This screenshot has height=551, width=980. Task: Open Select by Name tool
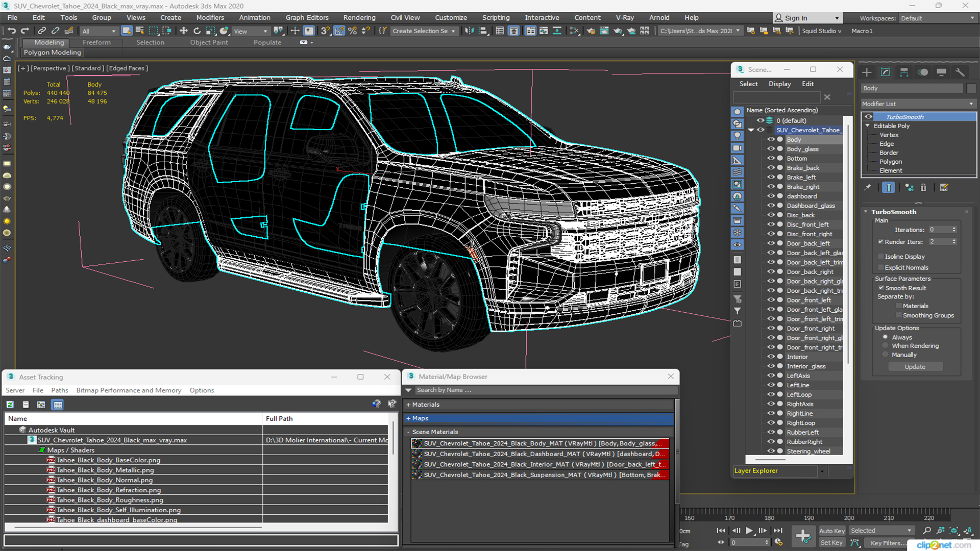140,31
